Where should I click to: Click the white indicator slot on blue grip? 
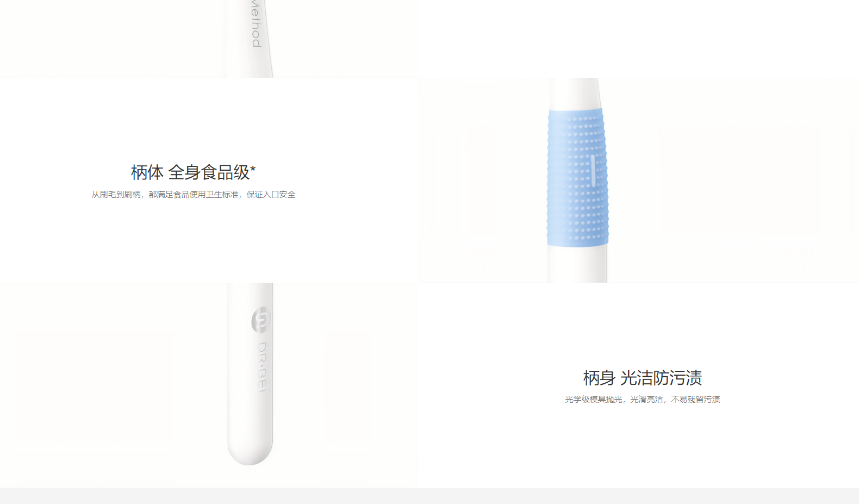(593, 170)
